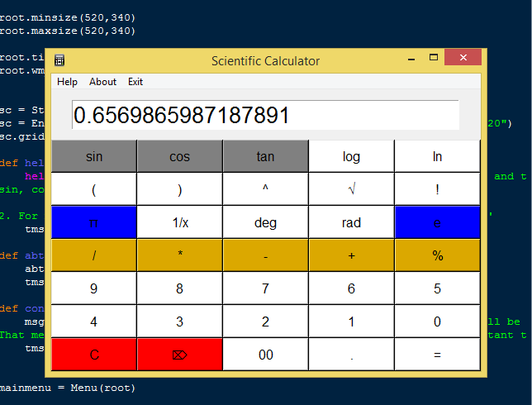Image resolution: width=532 pixels, height=405 pixels.
Task: Click digit 3
Action: [x=180, y=322]
